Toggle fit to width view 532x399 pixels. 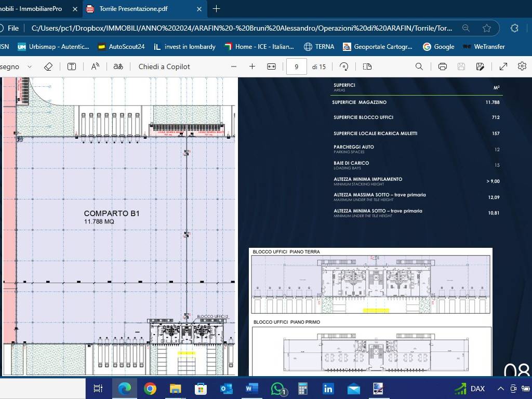[x=271, y=66]
